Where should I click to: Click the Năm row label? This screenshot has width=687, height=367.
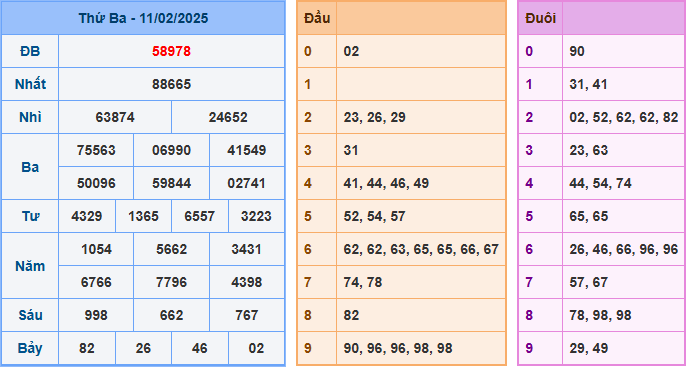pyautogui.click(x=30, y=266)
